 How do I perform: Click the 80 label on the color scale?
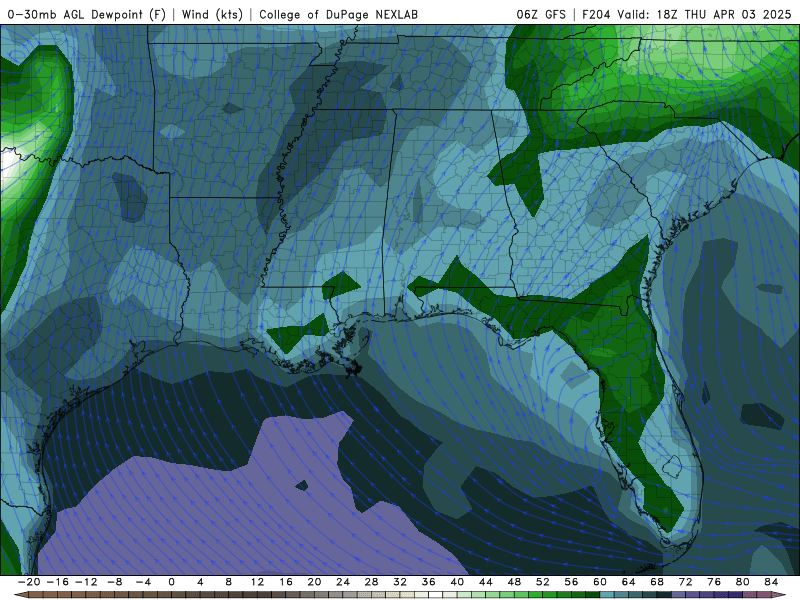click(x=743, y=582)
